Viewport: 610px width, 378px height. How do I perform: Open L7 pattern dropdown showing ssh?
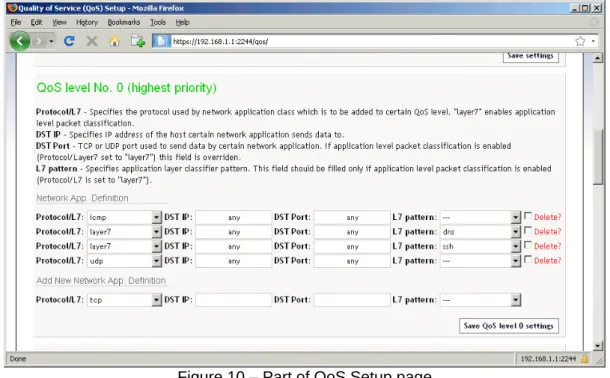pyautogui.click(x=480, y=246)
